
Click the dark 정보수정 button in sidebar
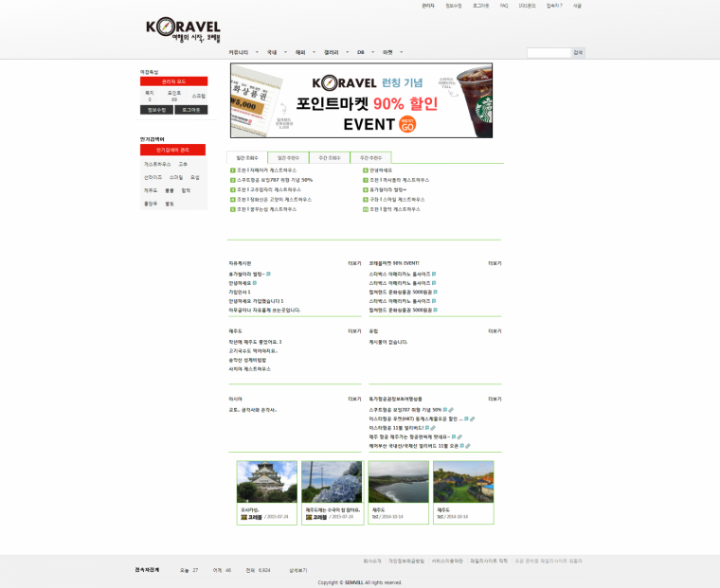156,110
